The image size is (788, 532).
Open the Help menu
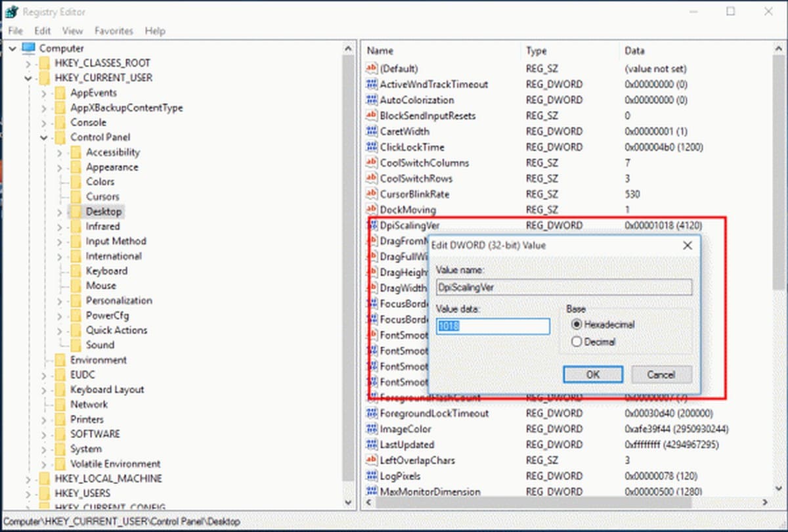tap(155, 31)
